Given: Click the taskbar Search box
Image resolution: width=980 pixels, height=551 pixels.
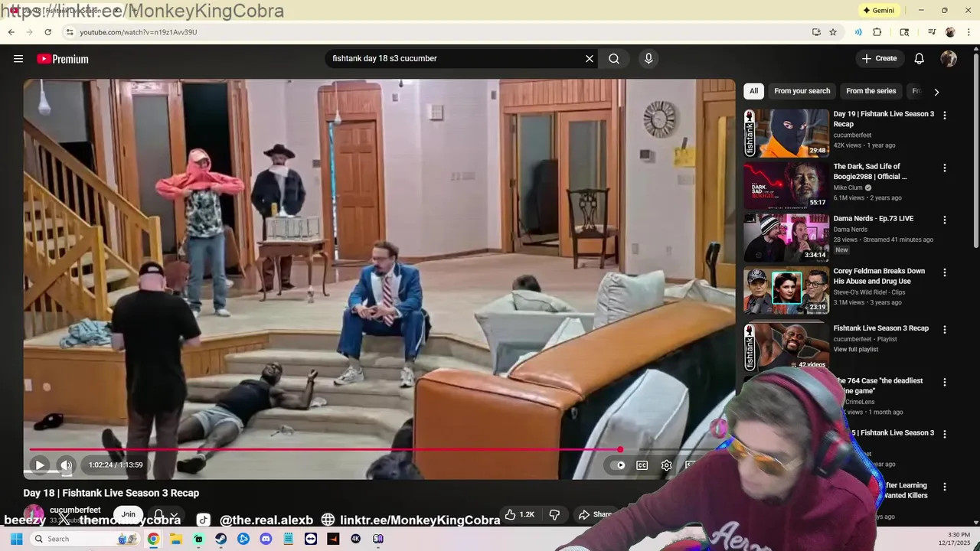Looking at the screenshot, I should 84,539.
